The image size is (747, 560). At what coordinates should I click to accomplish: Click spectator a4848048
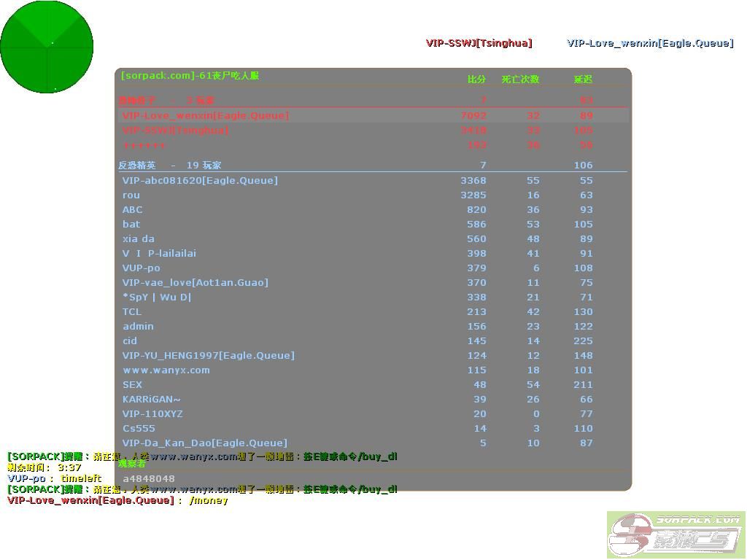coord(149,479)
